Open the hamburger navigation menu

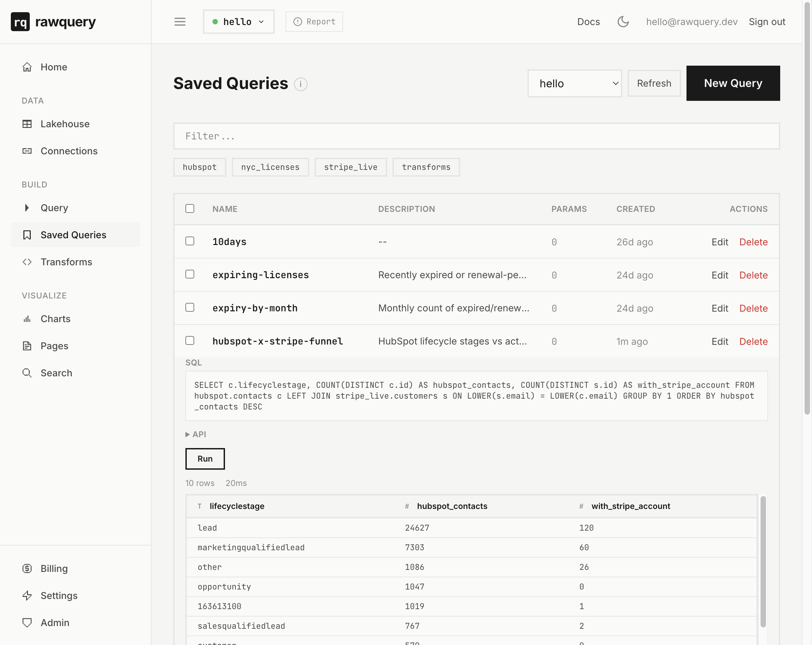pos(180,21)
